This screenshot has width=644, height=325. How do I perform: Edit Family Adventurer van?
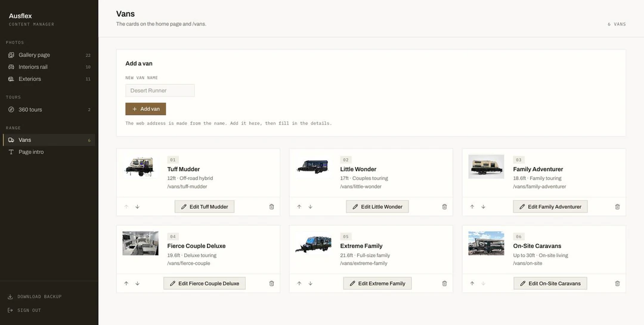(550, 207)
